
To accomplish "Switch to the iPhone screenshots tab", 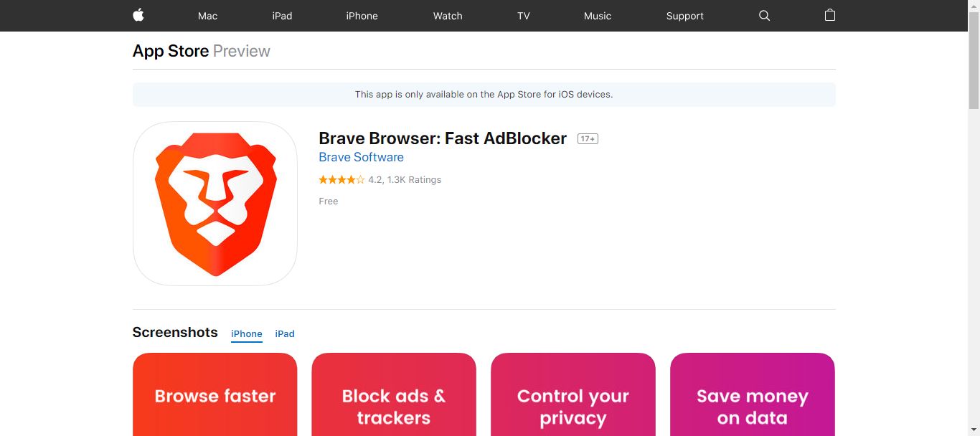I will [247, 334].
